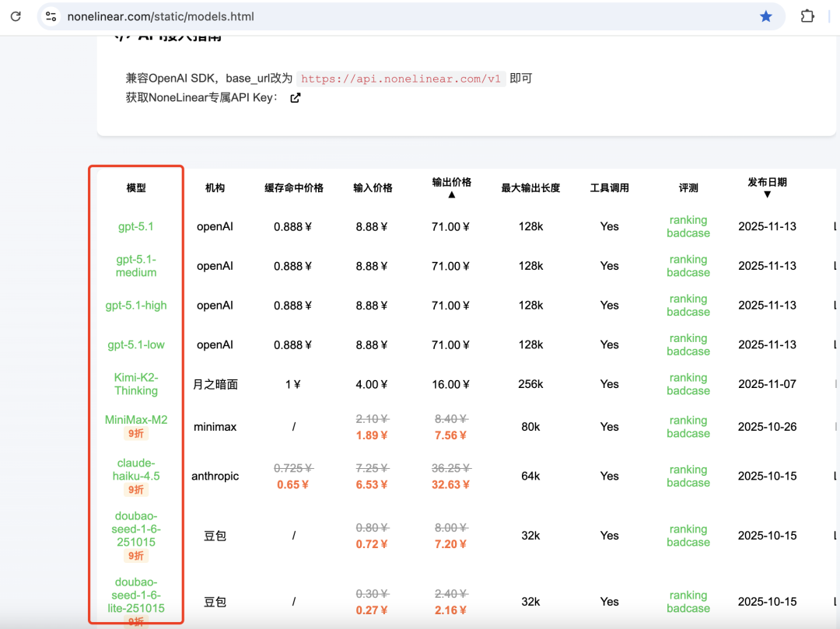This screenshot has width=840, height=629.
Task: Open the browser extensions puzzle icon
Action: pos(807,16)
